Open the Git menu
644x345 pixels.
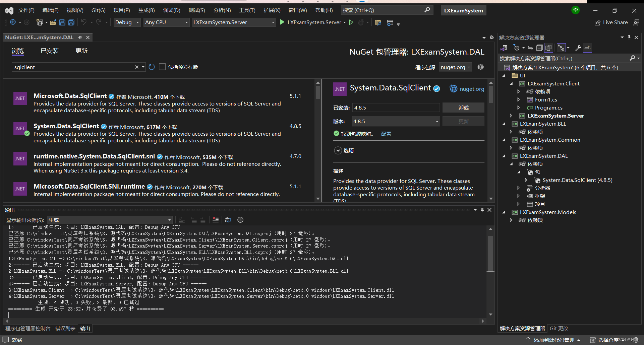98,10
